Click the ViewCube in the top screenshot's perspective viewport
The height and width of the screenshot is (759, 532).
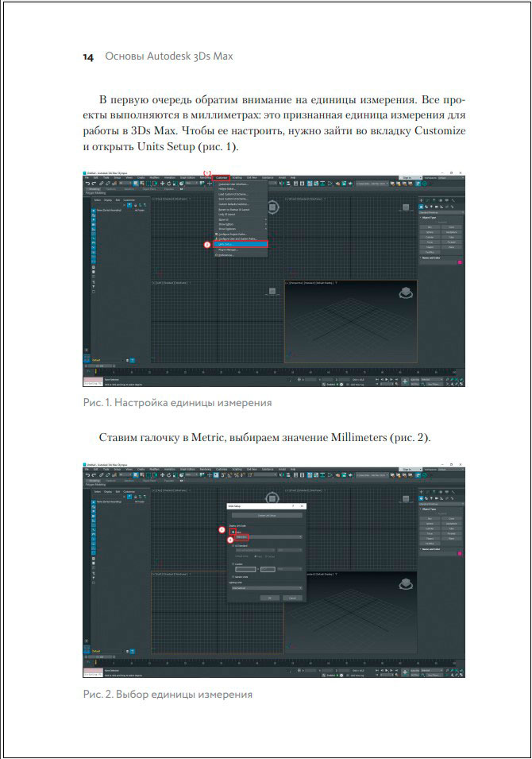(x=407, y=292)
